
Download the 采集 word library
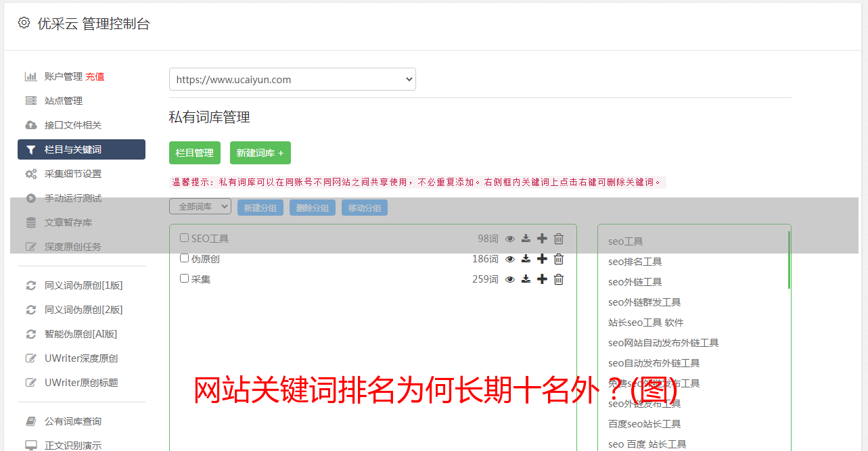click(x=526, y=279)
